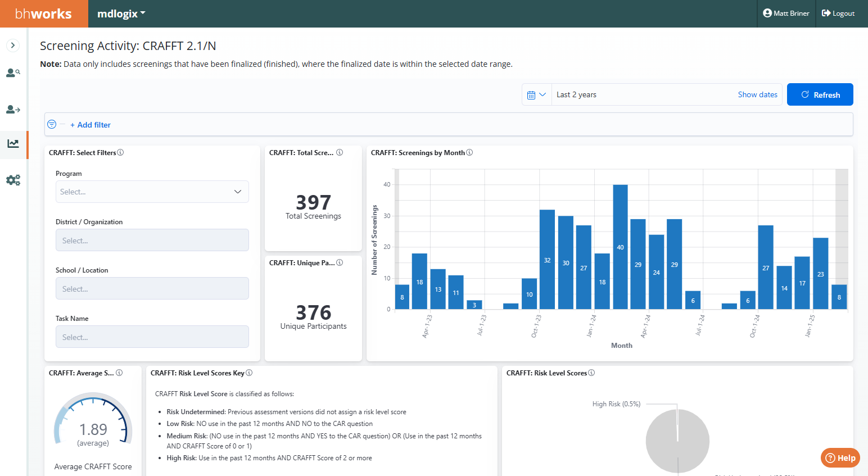The height and width of the screenshot is (476, 868).
Task: Open the Task Name select field
Action: [x=152, y=337]
